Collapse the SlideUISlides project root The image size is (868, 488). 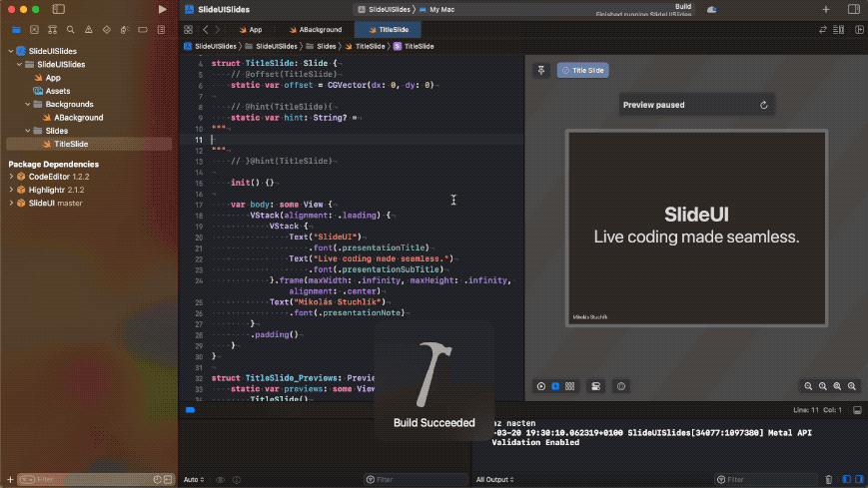tap(11, 51)
